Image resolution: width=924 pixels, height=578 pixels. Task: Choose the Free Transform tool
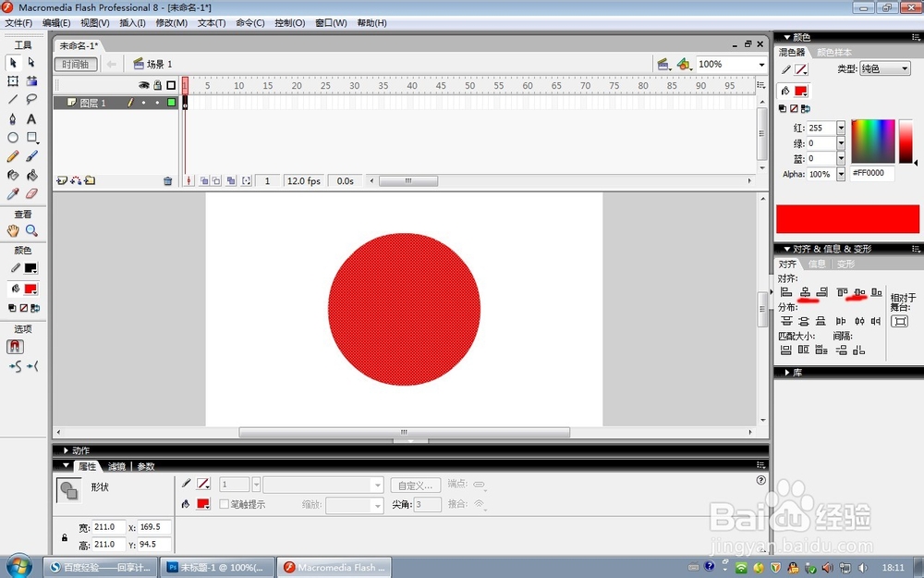click(x=13, y=81)
